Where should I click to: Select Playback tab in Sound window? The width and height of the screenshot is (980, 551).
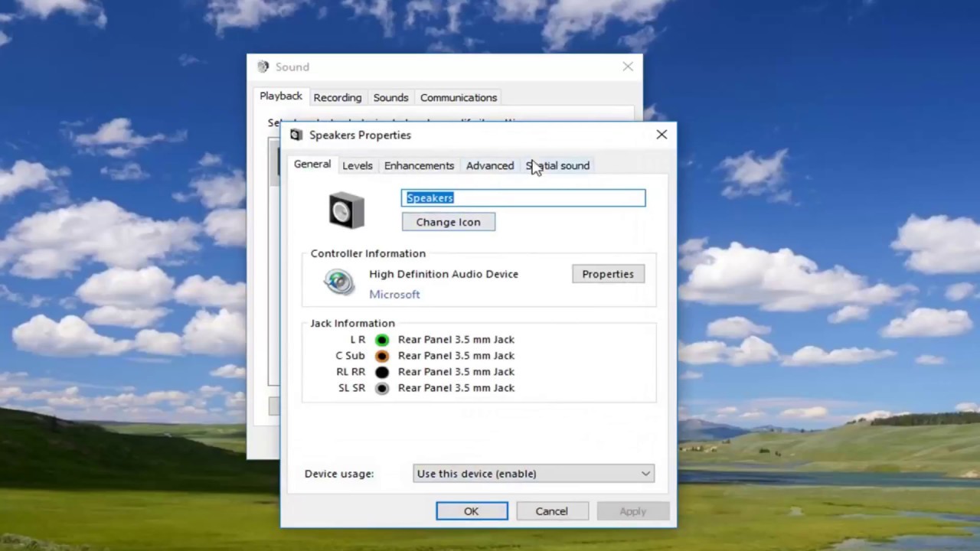click(281, 96)
